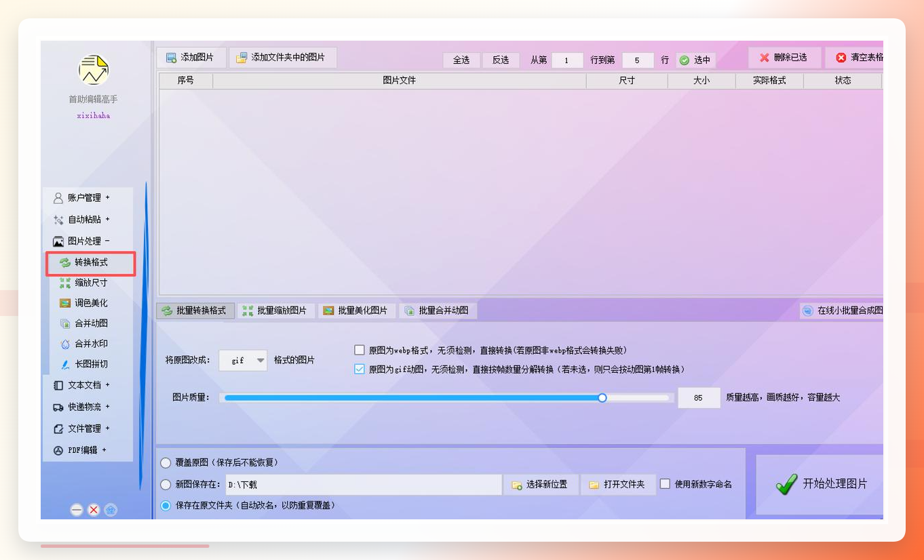
Task: Open 在线小批量合成图 link button
Action: 842,311
